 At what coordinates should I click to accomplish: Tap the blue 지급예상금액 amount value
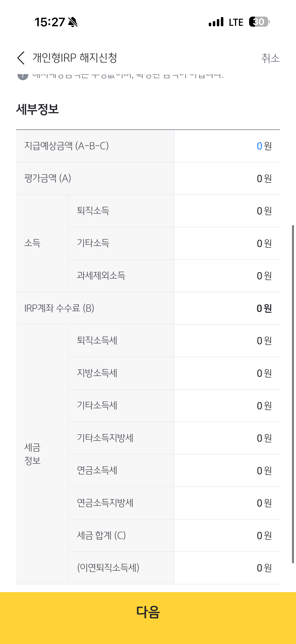[x=259, y=146]
